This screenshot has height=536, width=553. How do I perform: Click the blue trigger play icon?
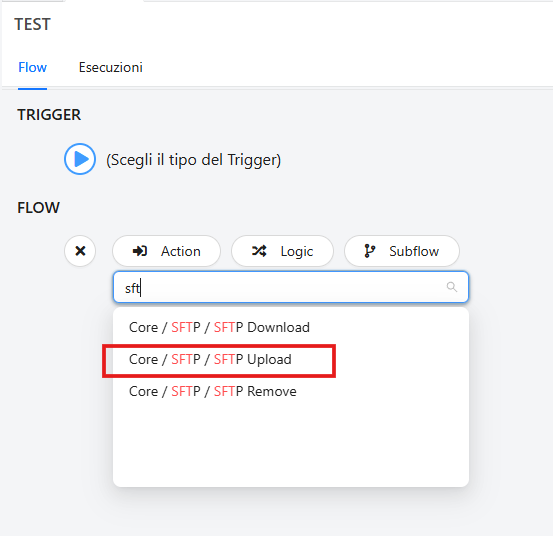pyautogui.click(x=80, y=159)
